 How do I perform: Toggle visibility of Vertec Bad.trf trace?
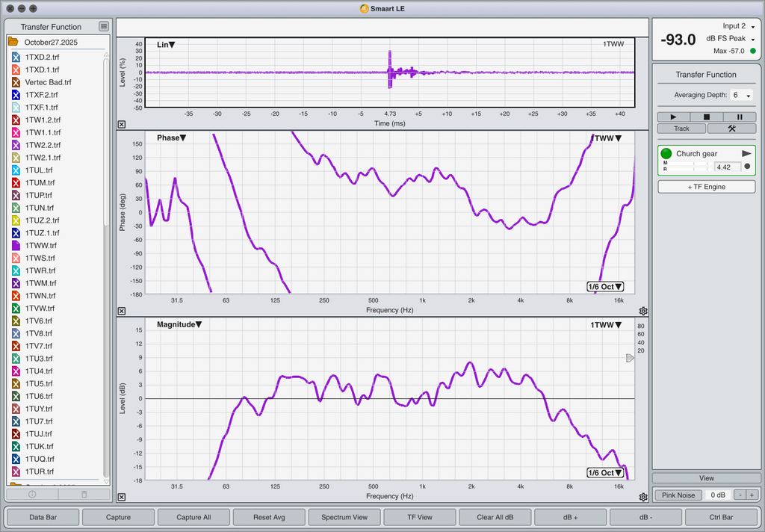click(x=16, y=82)
